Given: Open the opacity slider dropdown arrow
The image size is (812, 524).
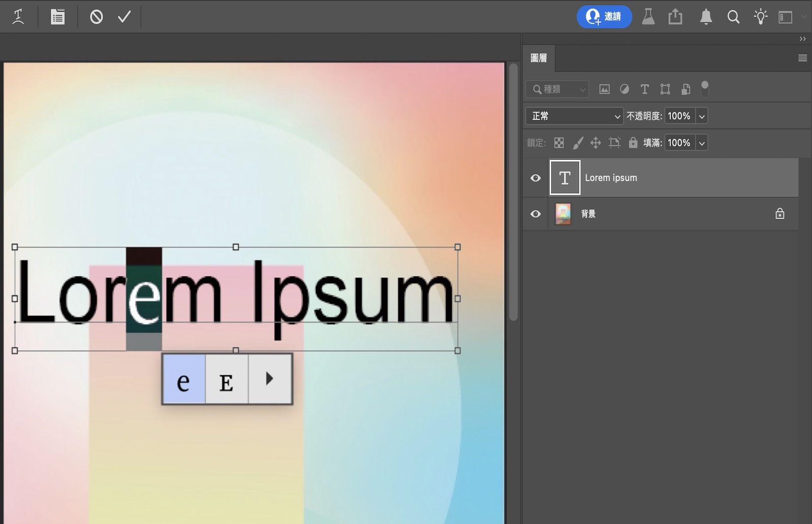Looking at the screenshot, I should (702, 116).
